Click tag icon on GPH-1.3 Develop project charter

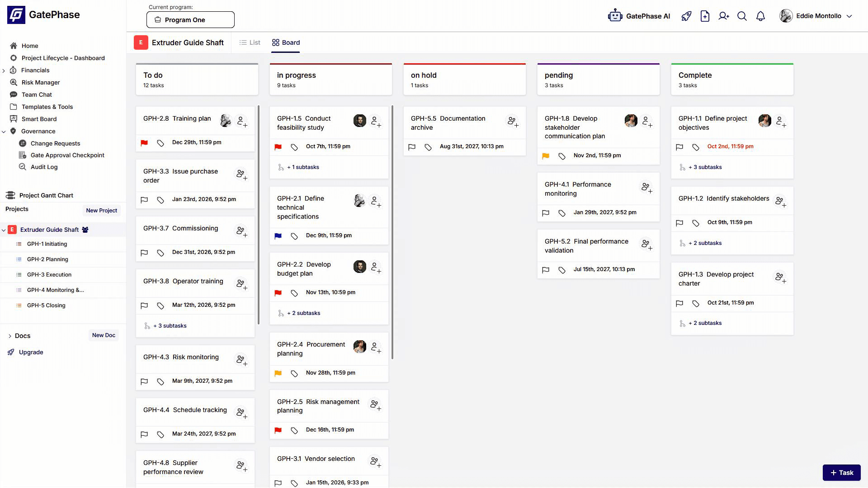click(x=696, y=303)
